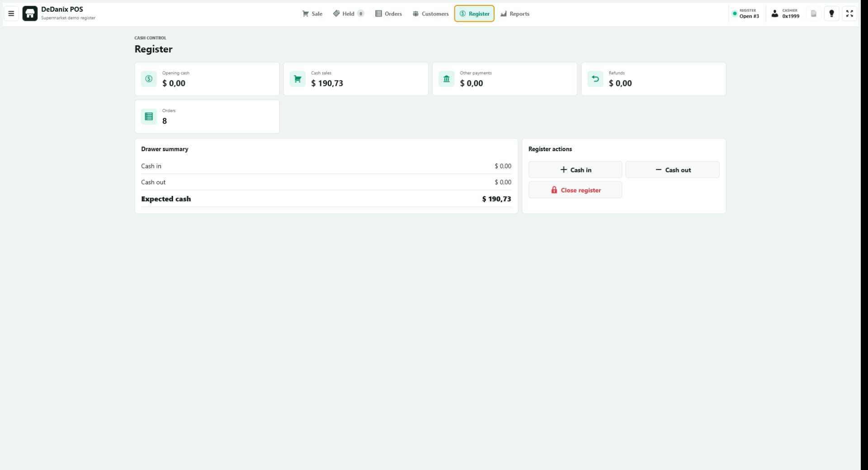
Task: Select the Register tab
Action: [x=474, y=14]
